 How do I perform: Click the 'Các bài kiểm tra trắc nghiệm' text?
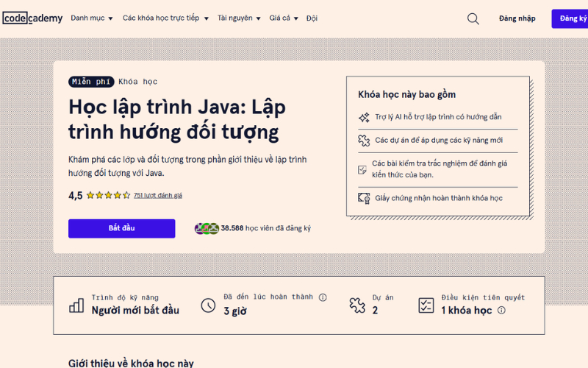(x=440, y=169)
